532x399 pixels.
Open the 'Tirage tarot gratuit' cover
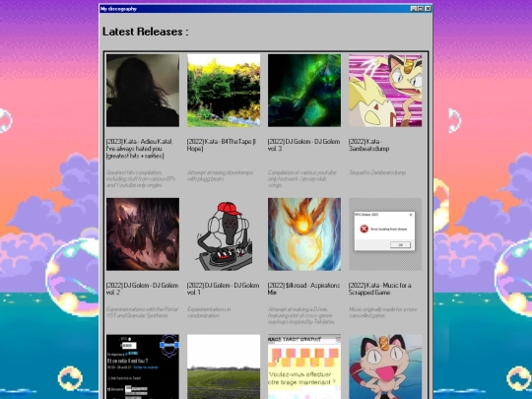coord(304,366)
